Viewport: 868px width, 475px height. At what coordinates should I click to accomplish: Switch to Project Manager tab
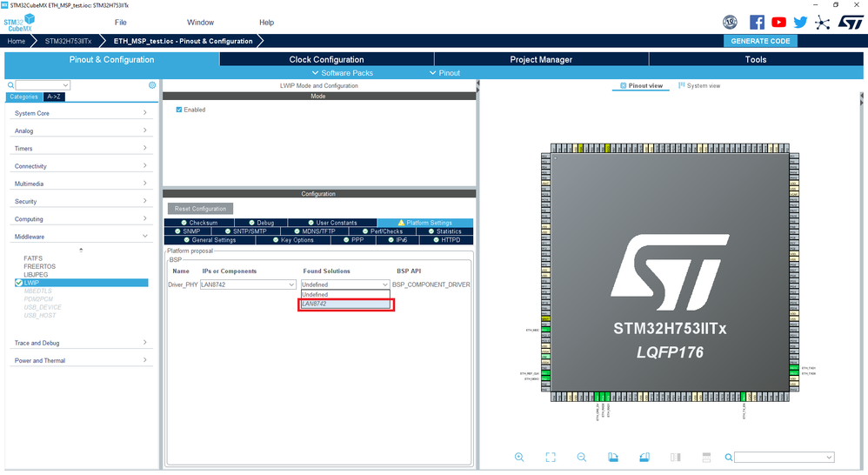(541, 59)
